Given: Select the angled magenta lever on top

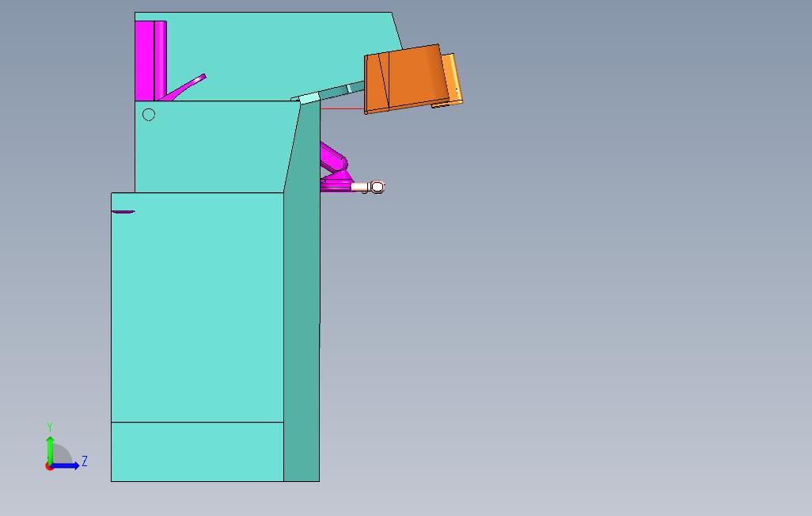Looking at the screenshot, I should coord(184,87).
